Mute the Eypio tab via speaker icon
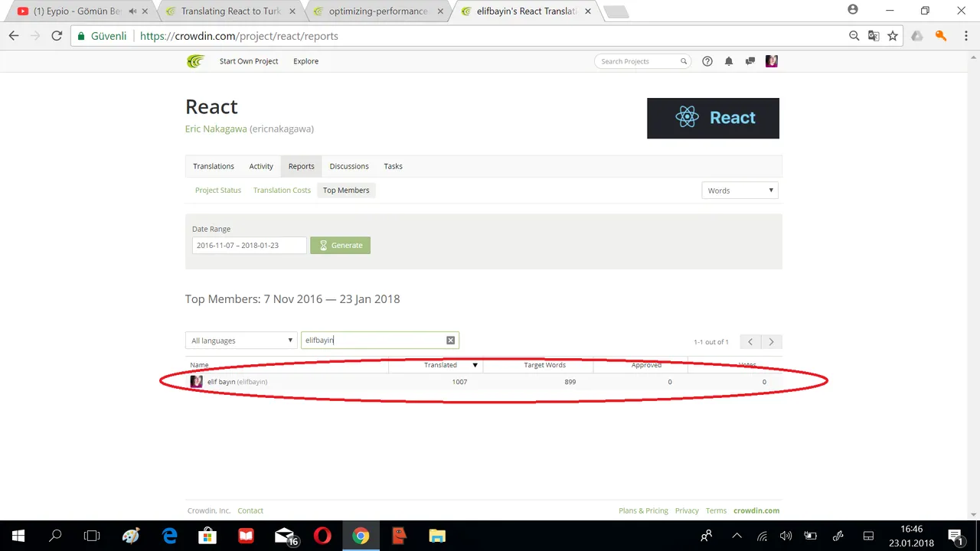The image size is (980, 551). coord(132,11)
